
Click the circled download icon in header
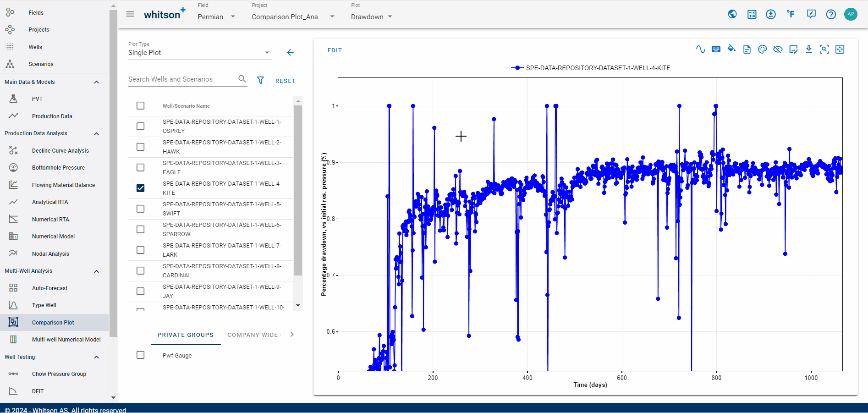[x=771, y=14]
